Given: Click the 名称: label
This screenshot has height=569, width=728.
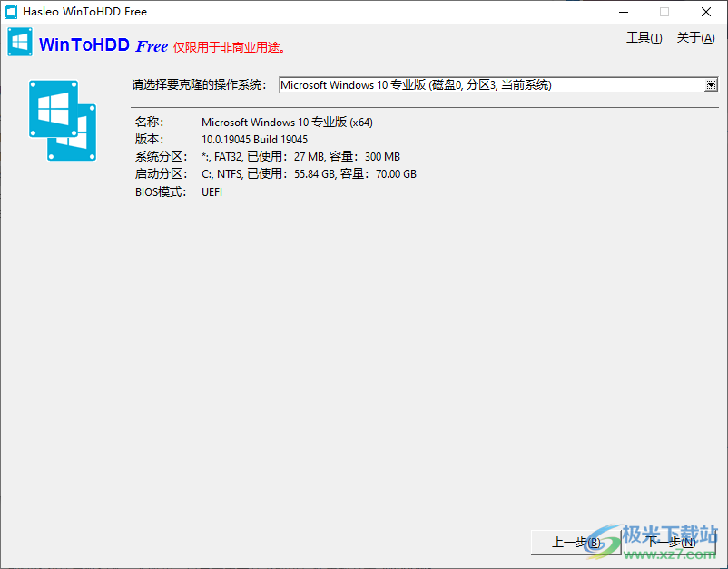Looking at the screenshot, I should (x=150, y=123).
